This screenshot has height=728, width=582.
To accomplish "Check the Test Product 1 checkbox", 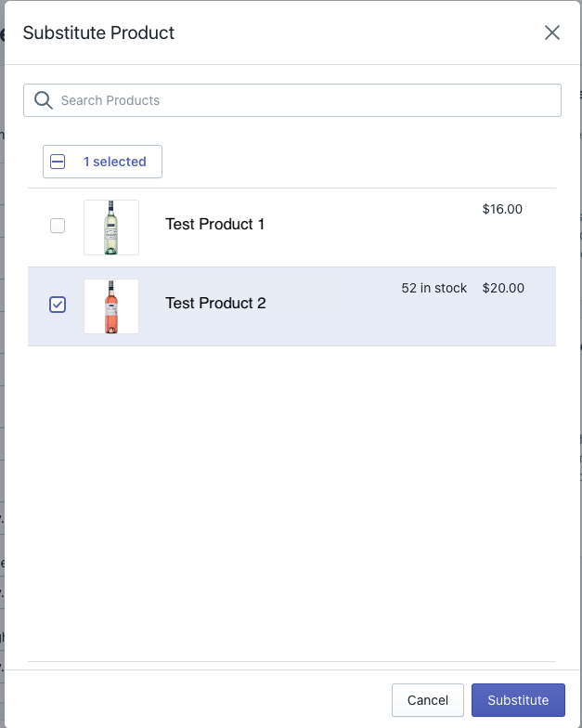I will click(58, 226).
